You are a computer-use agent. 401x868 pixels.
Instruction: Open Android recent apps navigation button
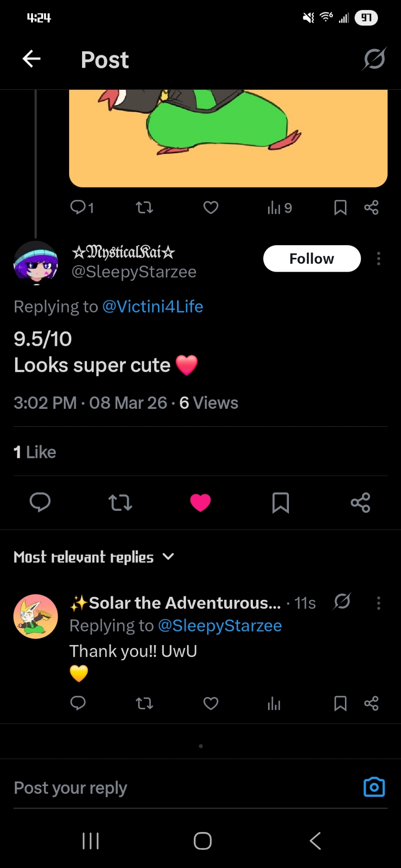point(91,841)
